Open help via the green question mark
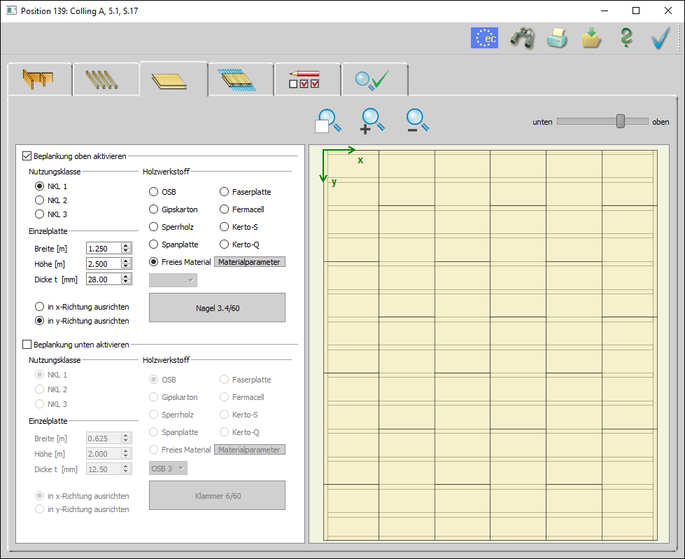This screenshot has width=685, height=559. pyautogui.click(x=626, y=38)
